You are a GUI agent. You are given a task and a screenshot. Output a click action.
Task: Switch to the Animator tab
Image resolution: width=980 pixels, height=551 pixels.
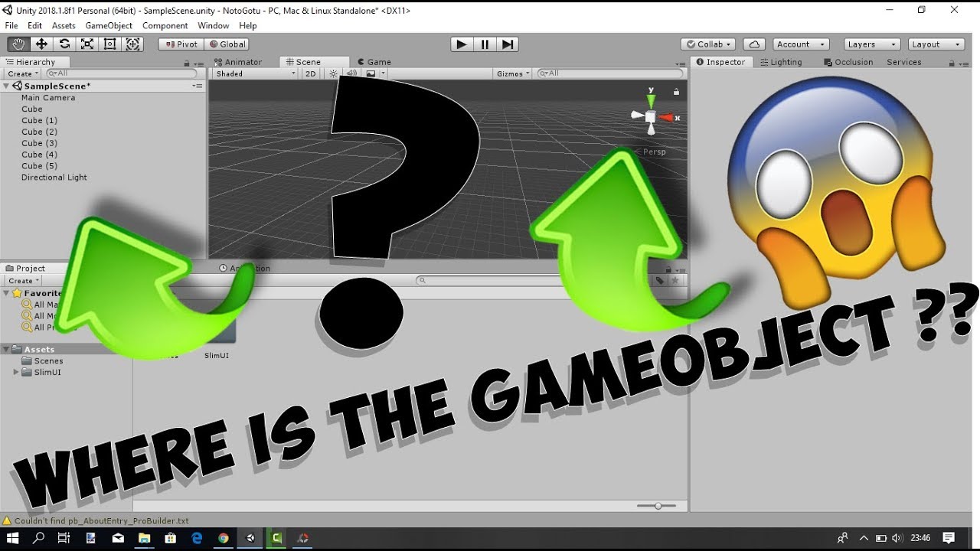coord(238,62)
